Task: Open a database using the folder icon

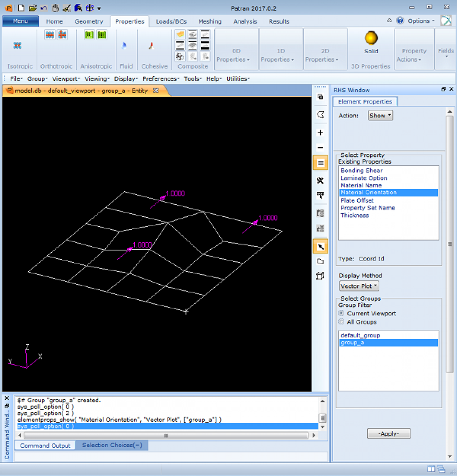Action: (33, 8)
